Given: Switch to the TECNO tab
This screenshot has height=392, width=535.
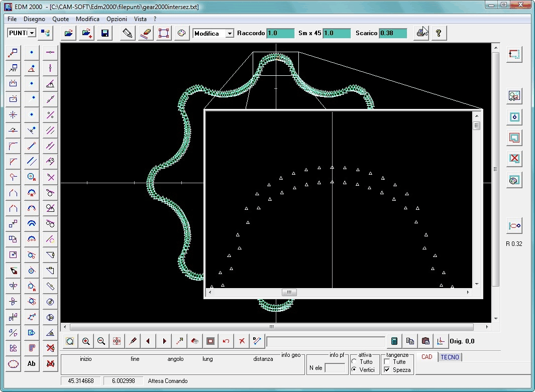Looking at the screenshot, I should (x=450, y=357).
